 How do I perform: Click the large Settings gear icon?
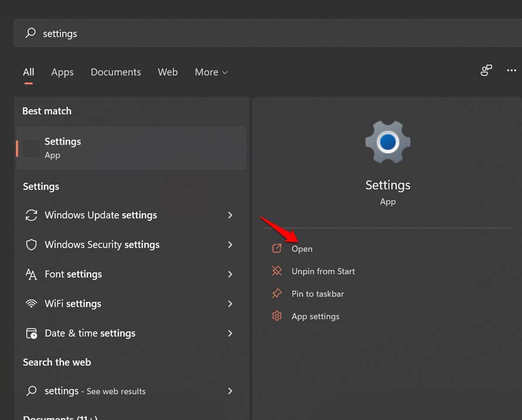point(387,142)
